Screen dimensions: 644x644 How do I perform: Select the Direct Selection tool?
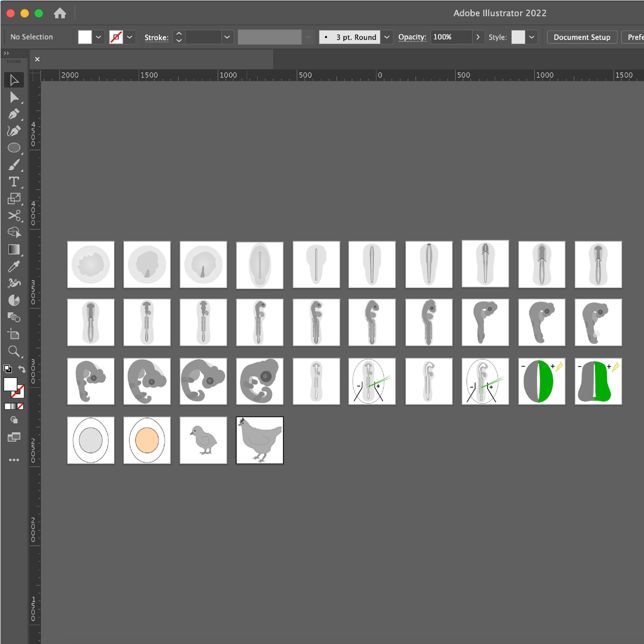[14, 97]
